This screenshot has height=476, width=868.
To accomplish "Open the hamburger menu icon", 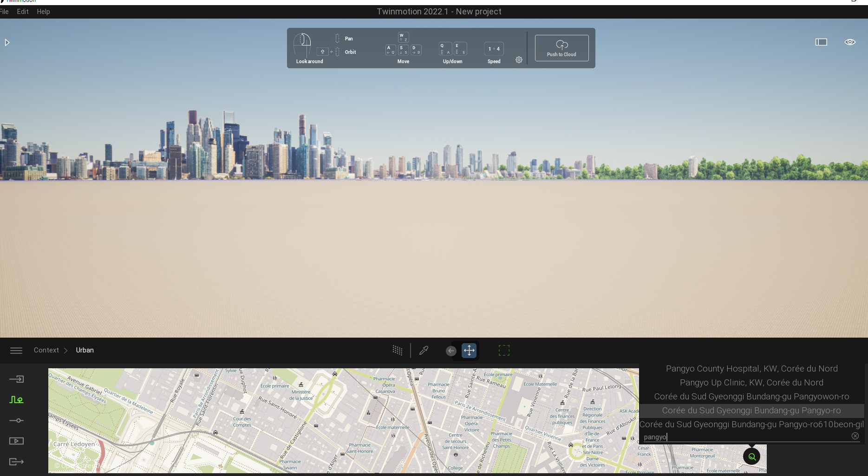I will click(x=16, y=351).
